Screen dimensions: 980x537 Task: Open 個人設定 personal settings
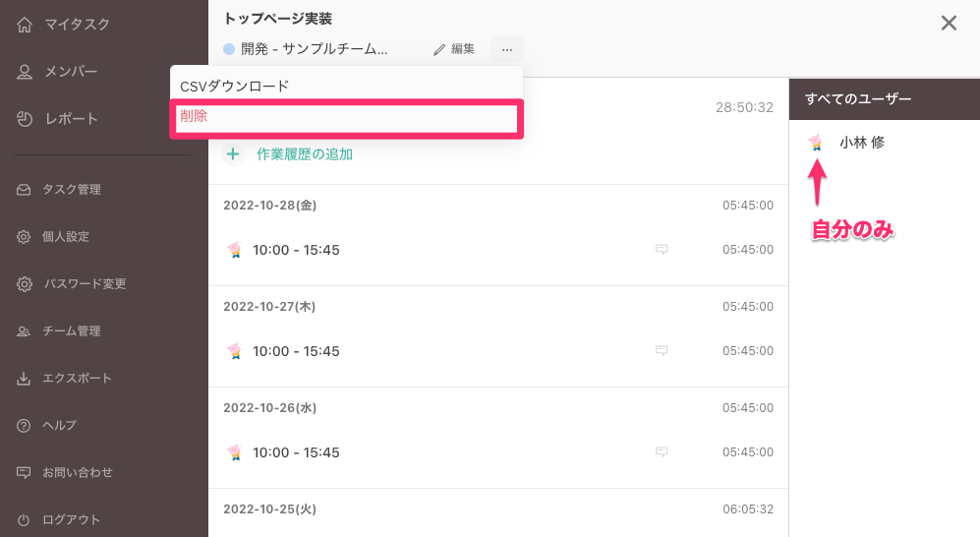coord(65,237)
